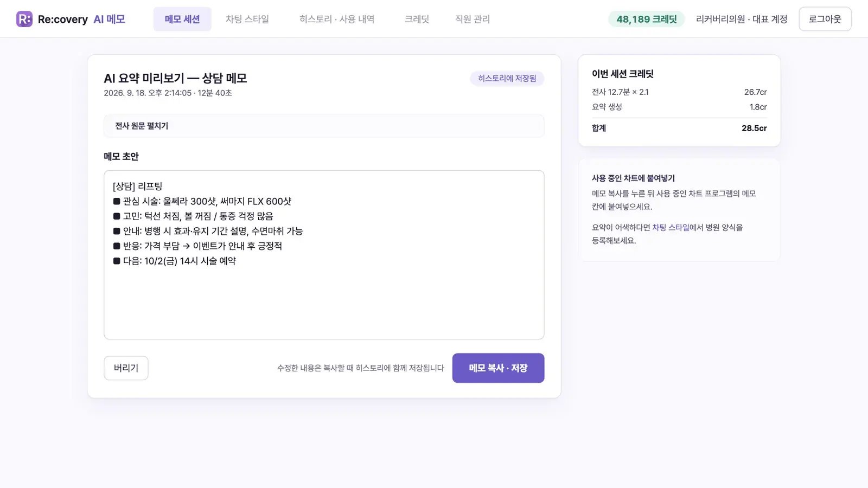The height and width of the screenshot is (488, 868).
Task: Click the 관심 시술 memo line
Action: click(202, 201)
